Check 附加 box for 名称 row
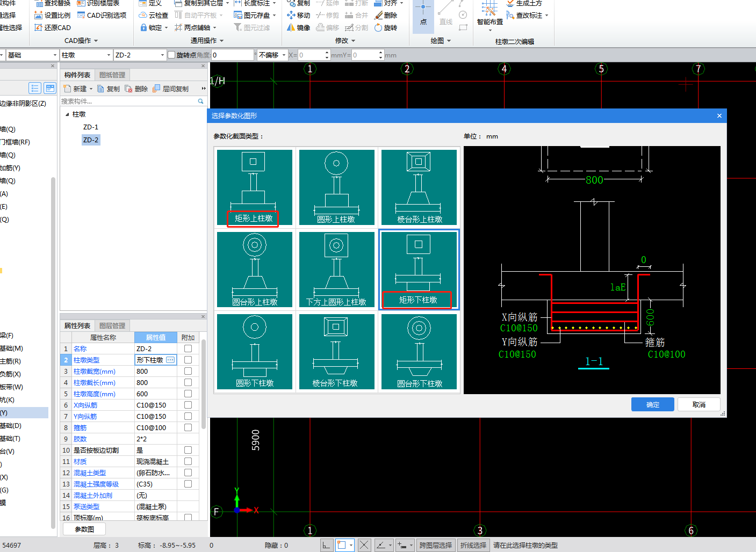The height and width of the screenshot is (552, 756). click(x=188, y=348)
